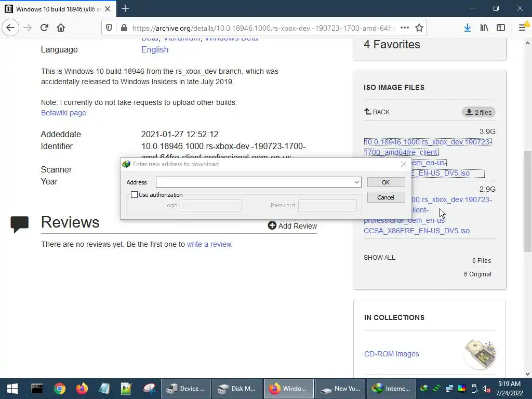Expand the Address dropdown arrow
This screenshot has height=399, width=532.
coord(357,182)
